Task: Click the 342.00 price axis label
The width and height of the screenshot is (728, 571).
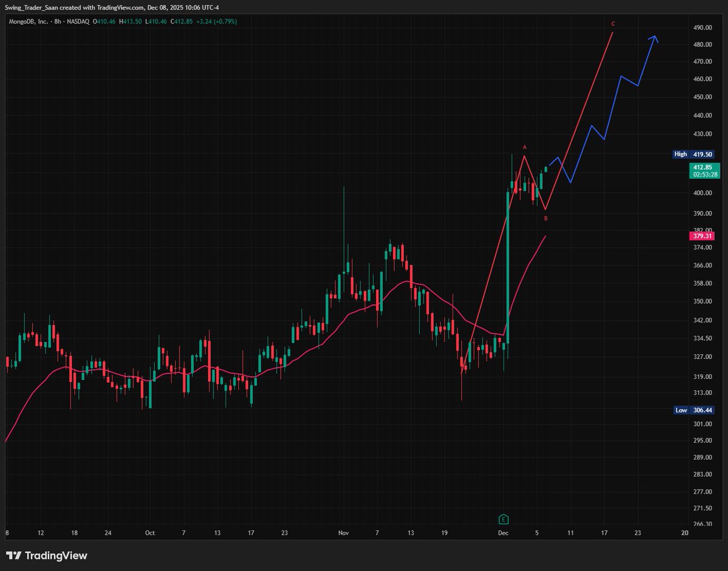Action: tap(703, 320)
